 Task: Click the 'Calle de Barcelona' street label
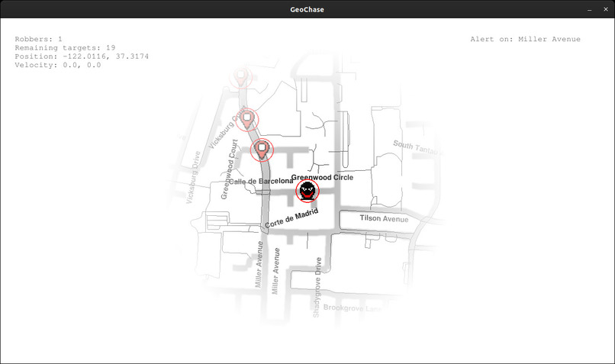[260, 181]
